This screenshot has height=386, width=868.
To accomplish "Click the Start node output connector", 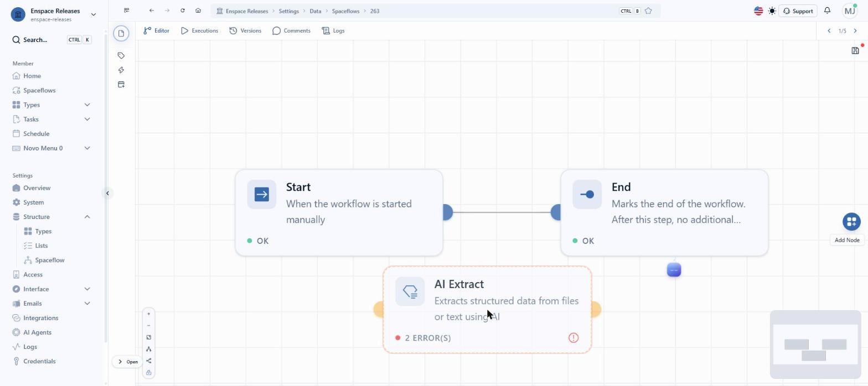I will 447,212.
